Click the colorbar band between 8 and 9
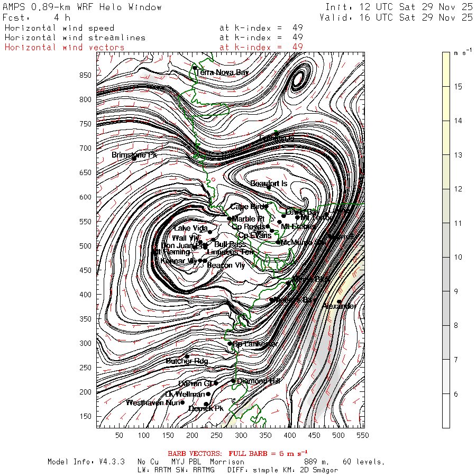 446,308
